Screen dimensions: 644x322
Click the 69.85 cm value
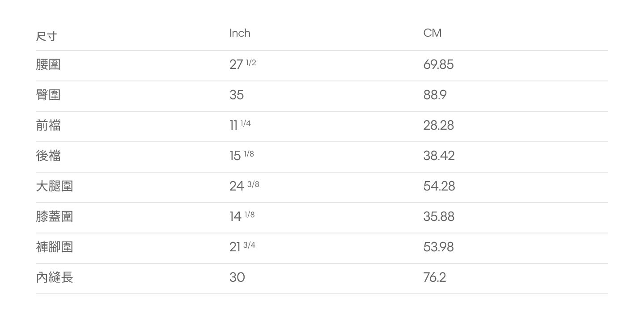tap(439, 64)
